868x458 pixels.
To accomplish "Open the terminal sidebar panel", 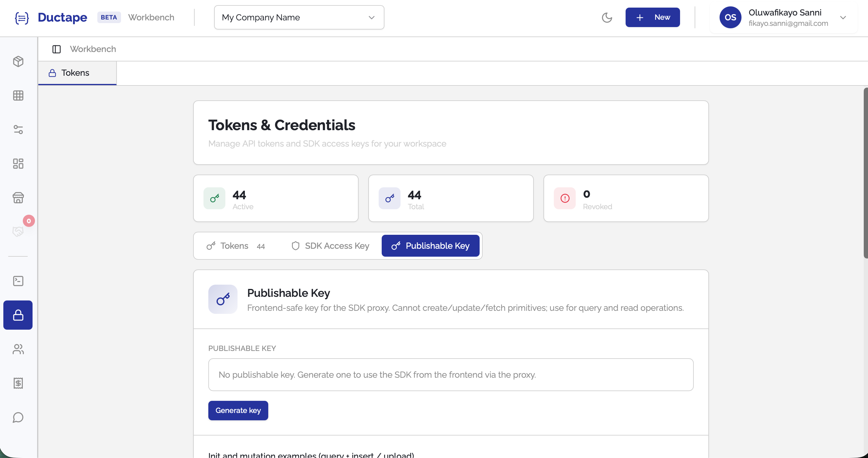I will 18,281.
